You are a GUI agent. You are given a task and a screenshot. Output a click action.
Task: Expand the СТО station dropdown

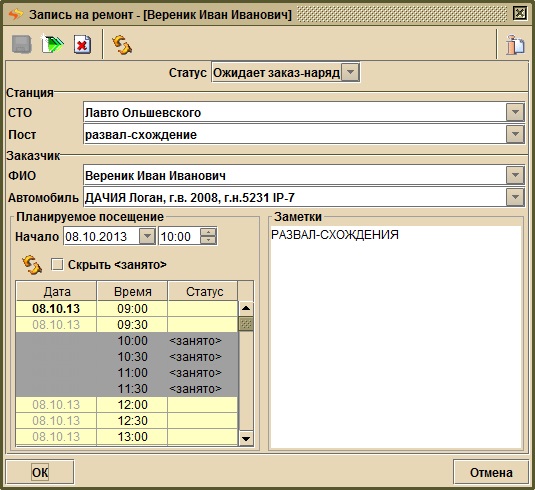point(515,112)
